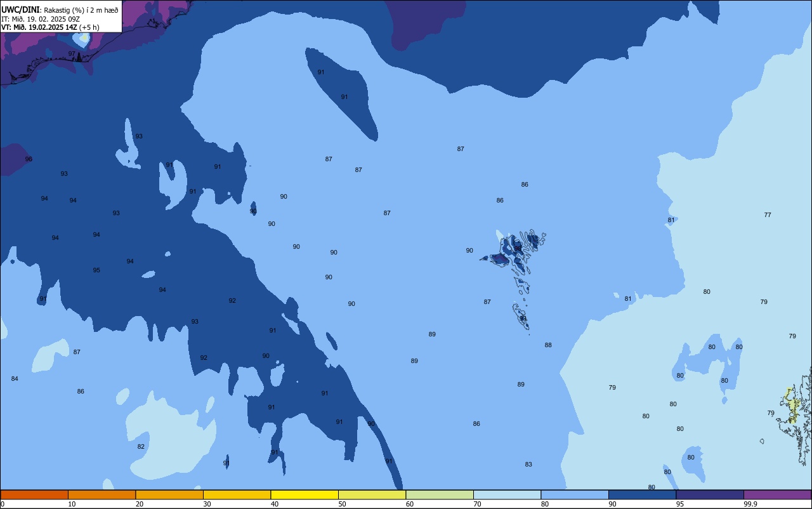
Task: Select the 90–95 dark blue legend swatch
Action: coord(642,494)
